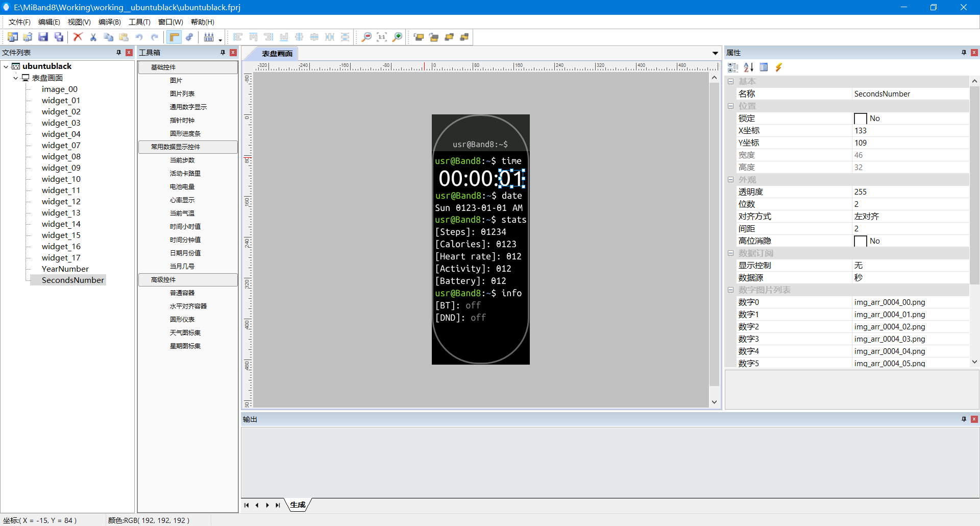Collapse the 基本 property group
980x526 pixels.
[731, 82]
